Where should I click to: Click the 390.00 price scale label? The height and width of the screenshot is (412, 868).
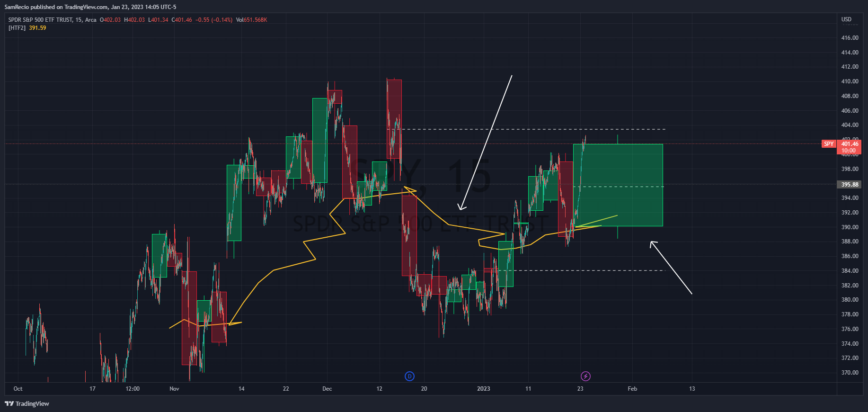pos(850,227)
